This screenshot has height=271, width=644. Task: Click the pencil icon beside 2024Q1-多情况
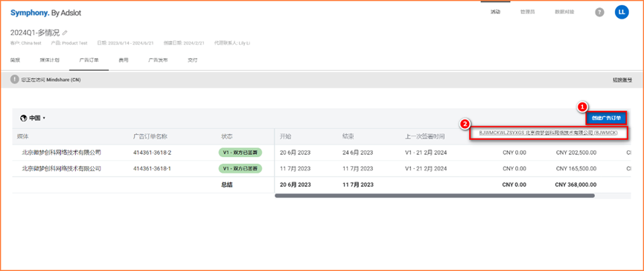coord(65,33)
